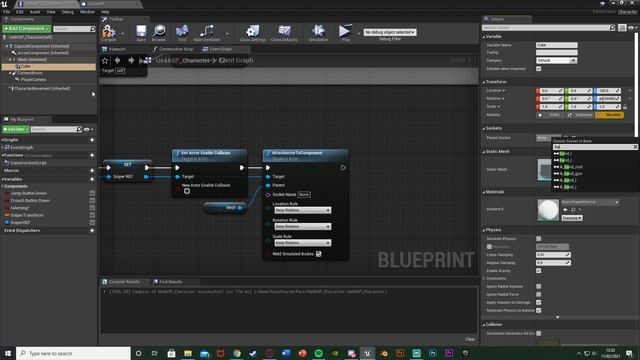Viewport: 640px width, 360px height.
Task: Expand the Constraints subsection
Action: (484, 278)
